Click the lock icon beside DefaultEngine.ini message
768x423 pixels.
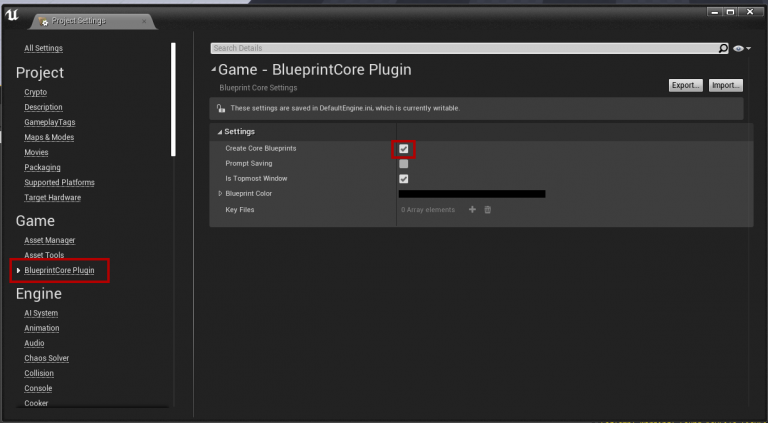pyautogui.click(x=221, y=108)
